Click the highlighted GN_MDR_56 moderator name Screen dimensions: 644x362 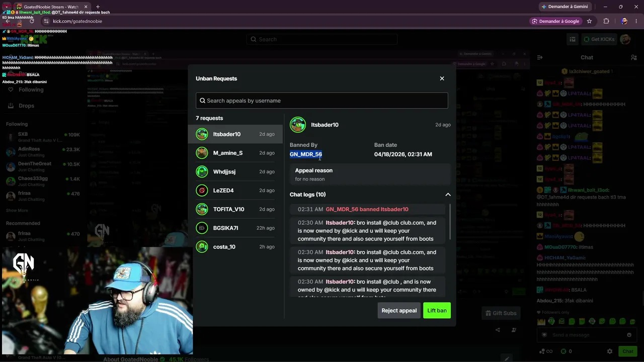click(306, 154)
